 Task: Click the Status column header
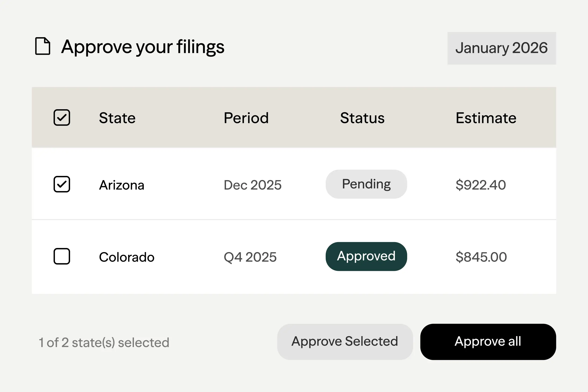coord(362,118)
